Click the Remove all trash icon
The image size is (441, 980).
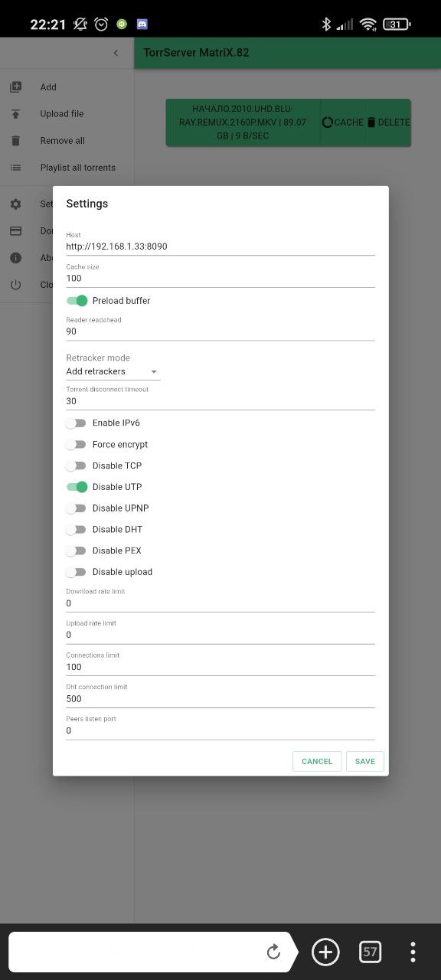[x=16, y=141]
